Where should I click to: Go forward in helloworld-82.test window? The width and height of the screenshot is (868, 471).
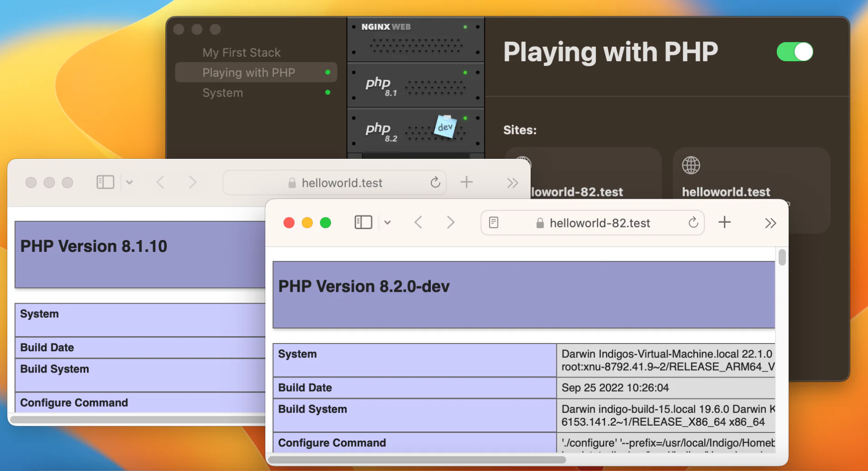(450, 223)
